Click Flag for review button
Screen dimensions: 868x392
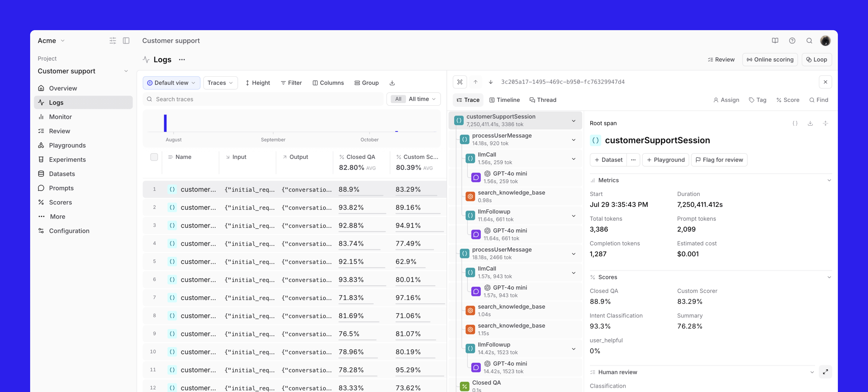(719, 160)
